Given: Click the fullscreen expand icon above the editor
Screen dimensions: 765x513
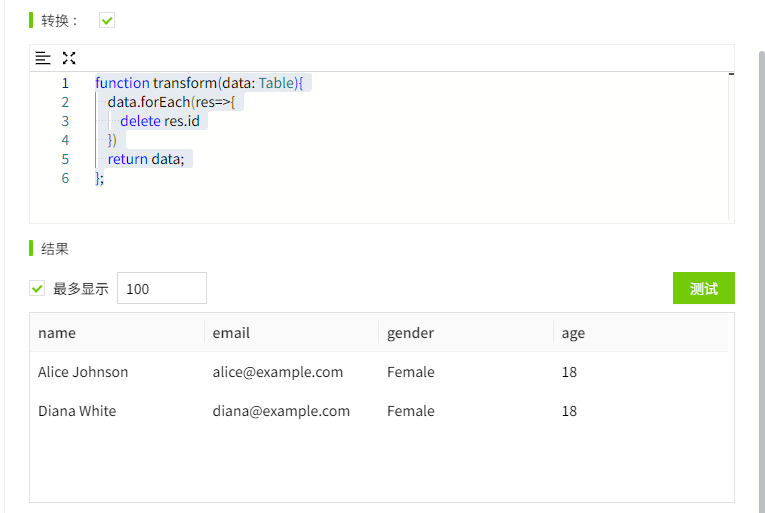Looking at the screenshot, I should tap(69, 58).
